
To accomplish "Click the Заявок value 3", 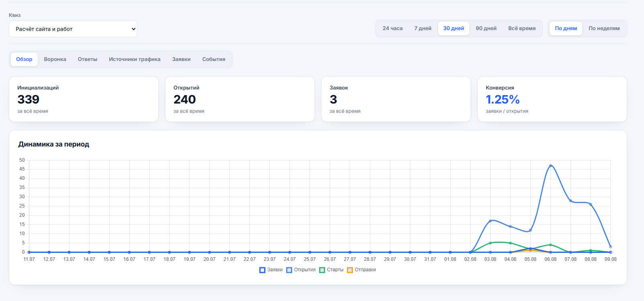I will point(333,100).
